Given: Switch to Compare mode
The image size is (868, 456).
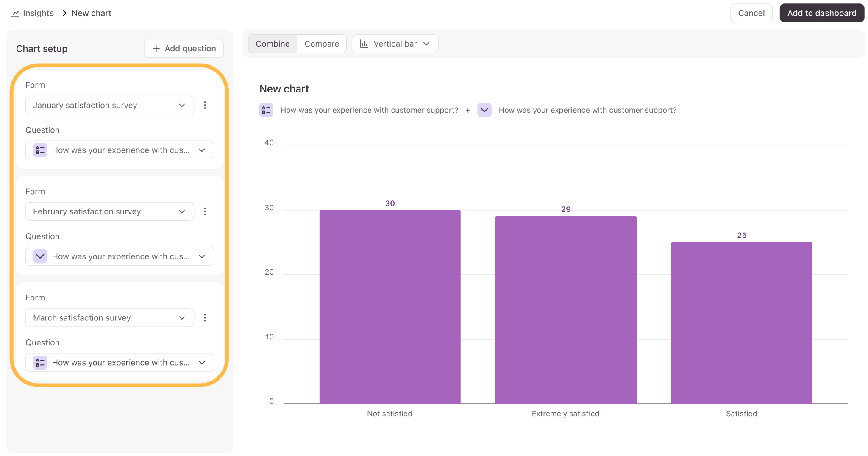Looking at the screenshot, I should (322, 44).
